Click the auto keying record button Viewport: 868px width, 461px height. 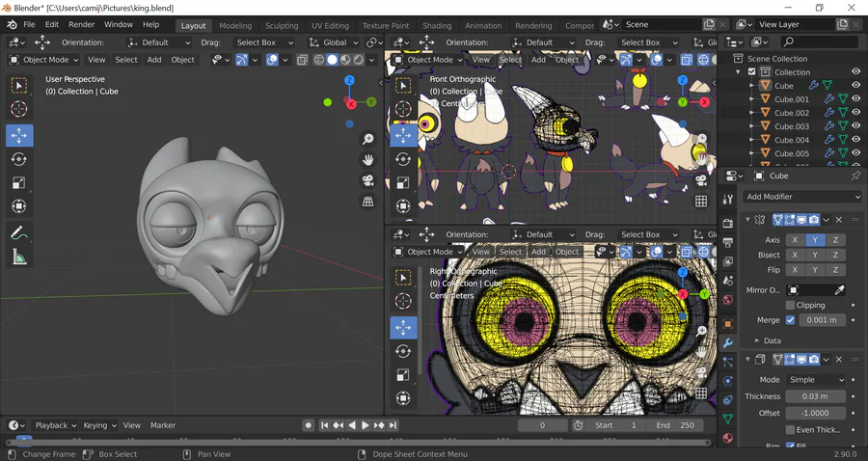[309, 425]
